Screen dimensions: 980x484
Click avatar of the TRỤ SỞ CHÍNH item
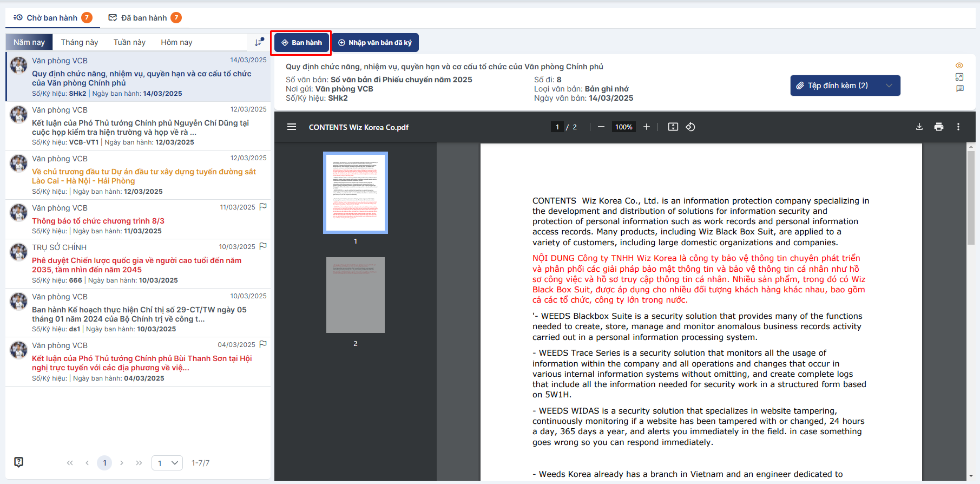click(x=19, y=252)
